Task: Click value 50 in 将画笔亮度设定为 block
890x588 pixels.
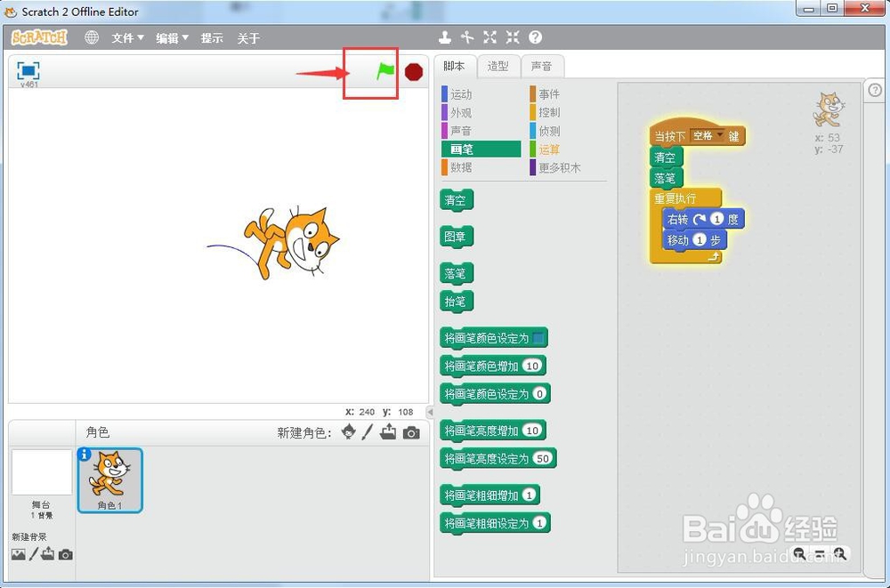Action: click(x=543, y=458)
